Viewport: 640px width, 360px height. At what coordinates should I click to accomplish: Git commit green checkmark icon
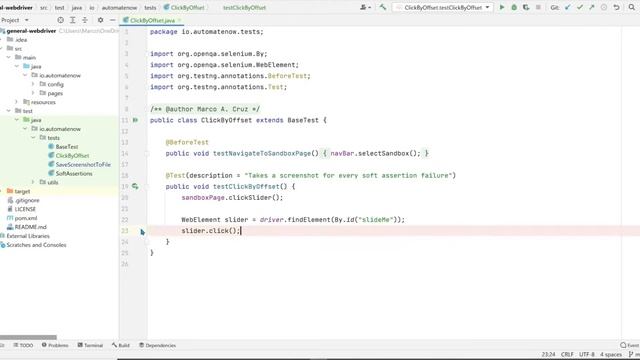point(580,7)
